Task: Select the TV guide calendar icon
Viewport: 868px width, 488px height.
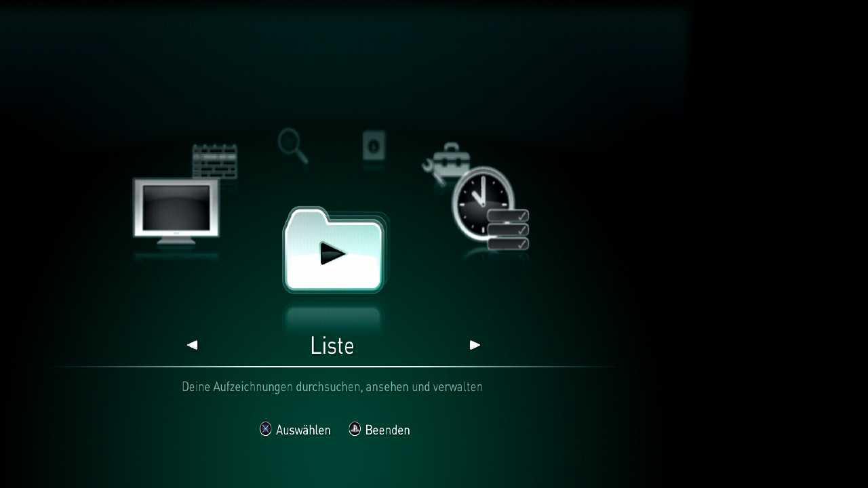Action: (x=214, y=161)
